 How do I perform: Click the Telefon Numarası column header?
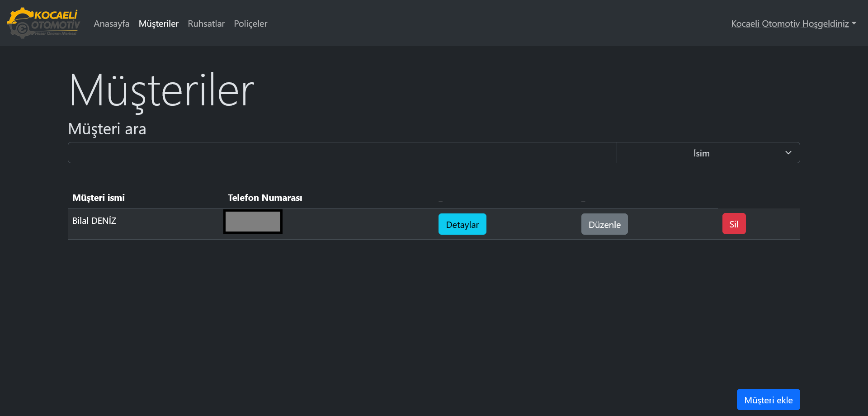pyautogui.click(x=265, y=198)
